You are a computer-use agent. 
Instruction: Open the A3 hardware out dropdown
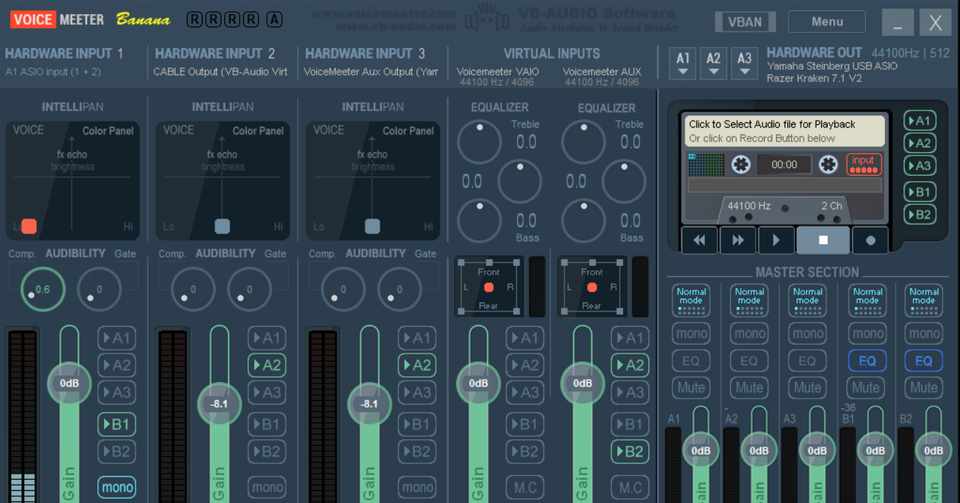tap(744, 63)
